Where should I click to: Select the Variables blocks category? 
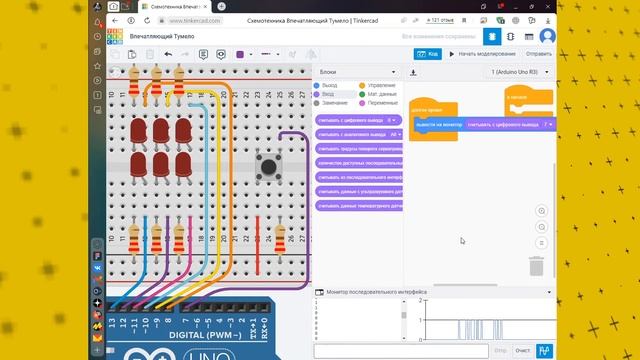pos(378,103)
